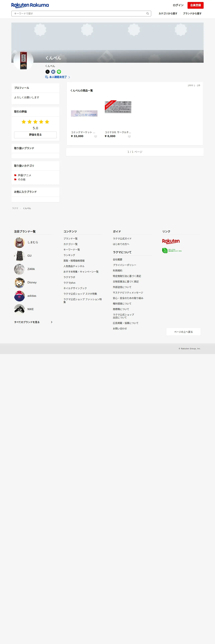Click the コミケ101 サークルチ… item title
The image size is (215, 644).
[118, 132]
